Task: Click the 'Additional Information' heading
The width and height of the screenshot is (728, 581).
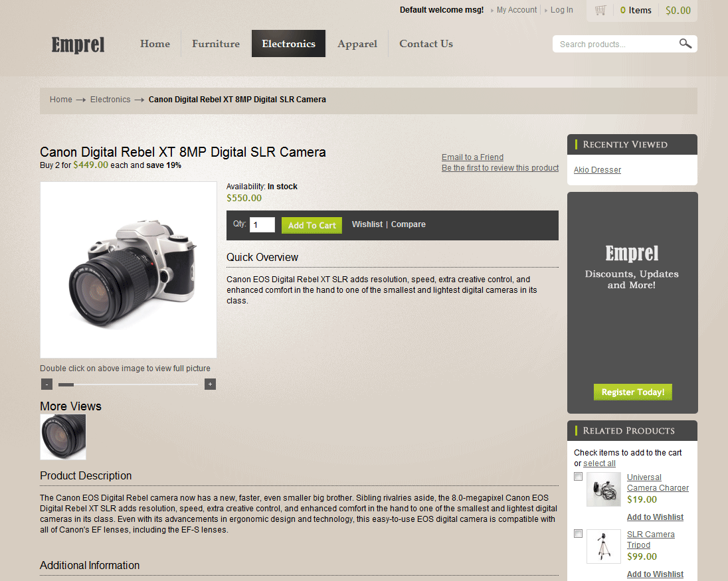Action: [x=90, y=565]
